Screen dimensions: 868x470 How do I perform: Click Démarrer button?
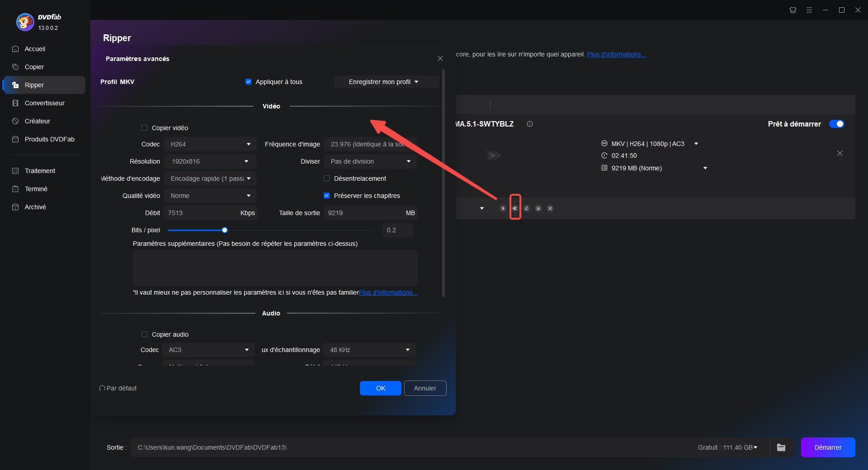(x=828, y=447)
